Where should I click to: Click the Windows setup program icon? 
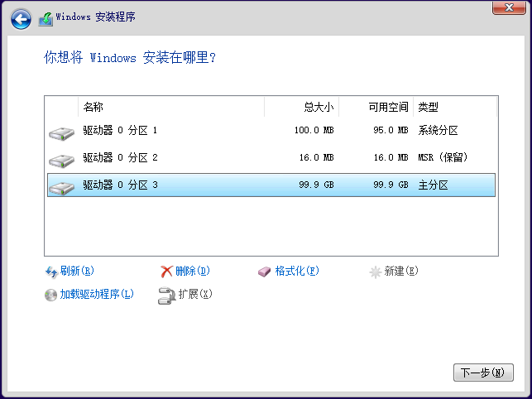[46, 19]
